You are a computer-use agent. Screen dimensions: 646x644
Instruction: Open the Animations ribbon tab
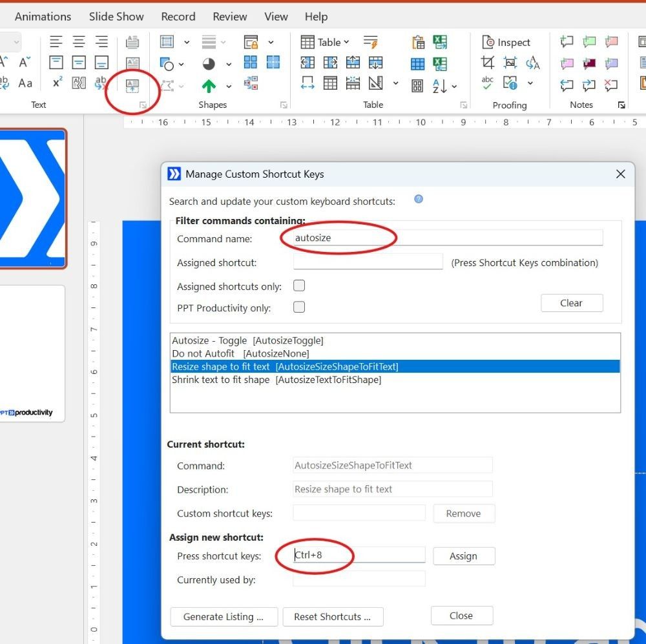[x=43, y=17]
